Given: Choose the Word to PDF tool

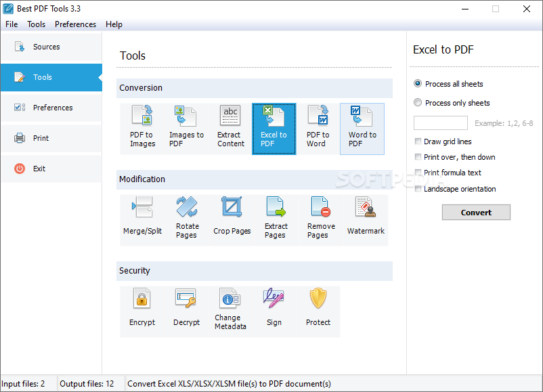Looking at the screenshot, I should click(362, 129).
